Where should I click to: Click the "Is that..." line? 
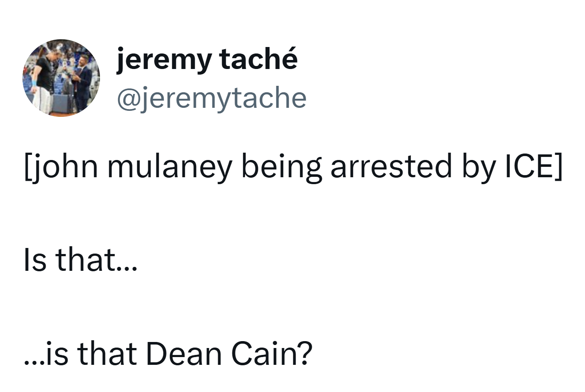tap(81, 260)
